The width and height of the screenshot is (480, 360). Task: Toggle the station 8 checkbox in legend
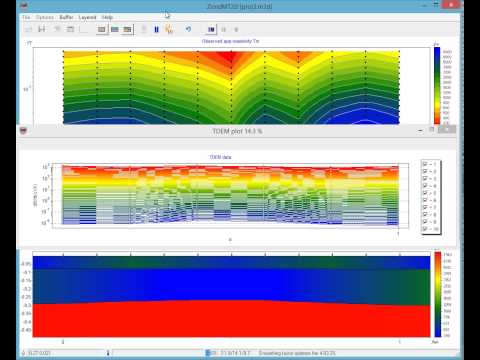tap(425, 215)
